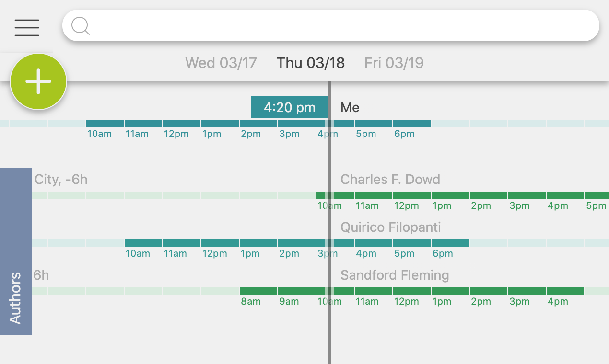This screenshot has width=609, height=364.
Task: Select the Me timeline label
Action: (x=350, y=107)
